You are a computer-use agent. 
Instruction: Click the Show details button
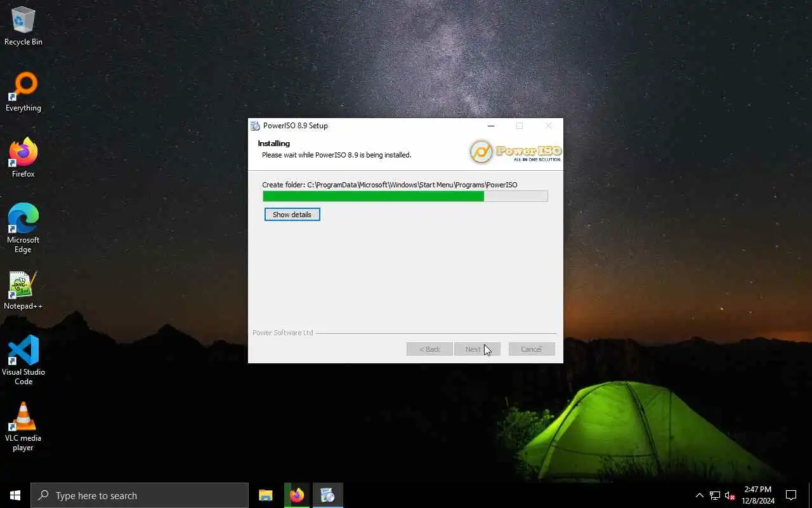[292, 215]
